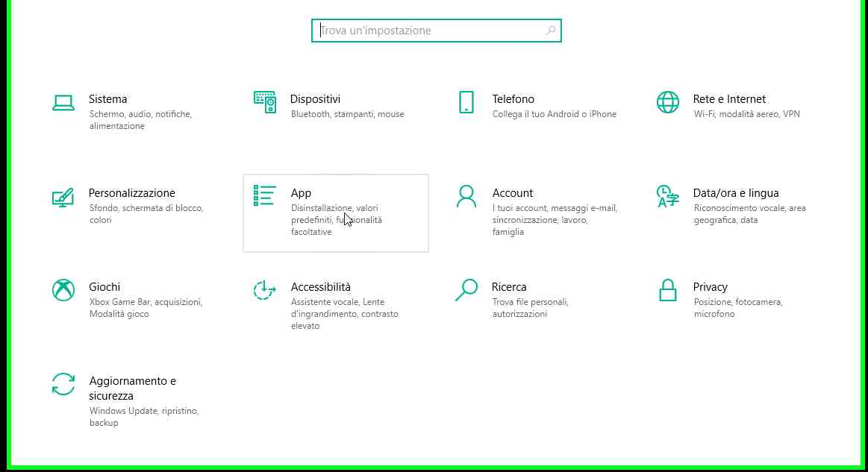Viewport: 868px width, 472px height.
Task: Click the Rete e Internet globe icon
Action: click(668, 102)
